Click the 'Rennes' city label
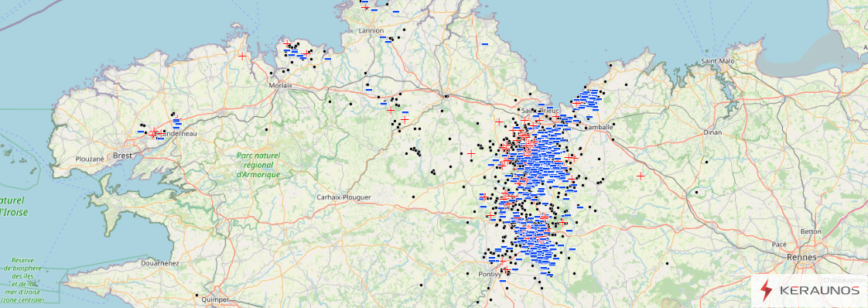This screenshot has height=308, width=868. tap(801, 258)
